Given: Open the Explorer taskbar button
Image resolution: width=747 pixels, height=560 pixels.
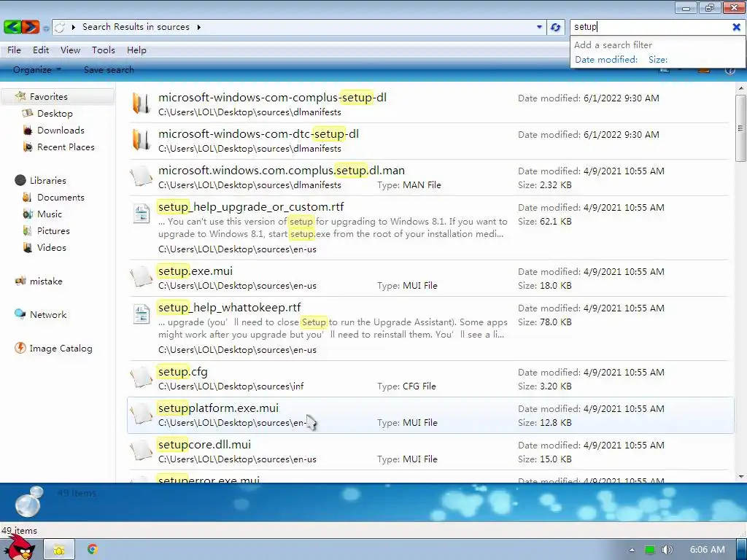Looking at the screenshot, I should (x=59, y=550).
